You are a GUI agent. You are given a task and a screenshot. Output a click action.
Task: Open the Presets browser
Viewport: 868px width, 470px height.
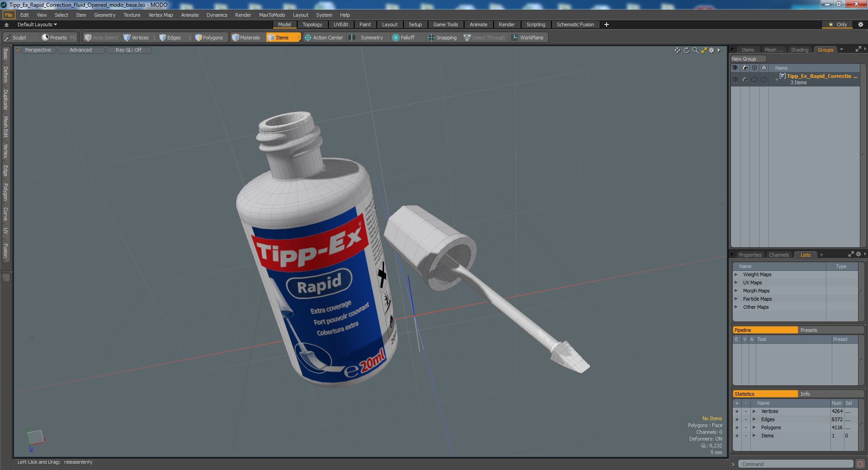click(58, 38)
